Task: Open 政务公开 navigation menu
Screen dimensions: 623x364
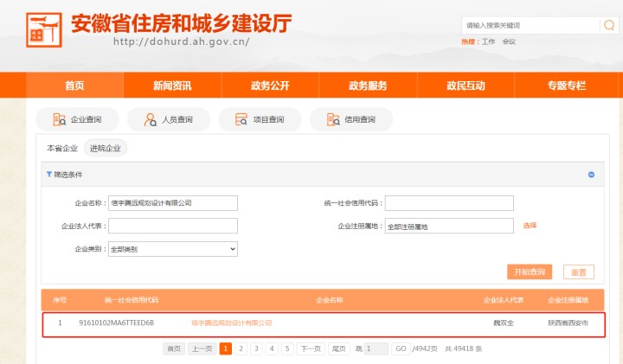Action: click(270, 86)
